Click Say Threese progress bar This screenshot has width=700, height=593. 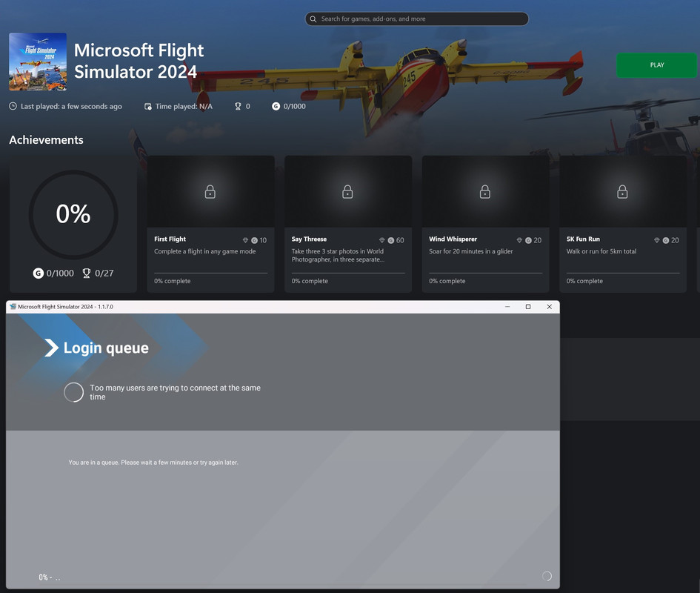tap(348, 273)
